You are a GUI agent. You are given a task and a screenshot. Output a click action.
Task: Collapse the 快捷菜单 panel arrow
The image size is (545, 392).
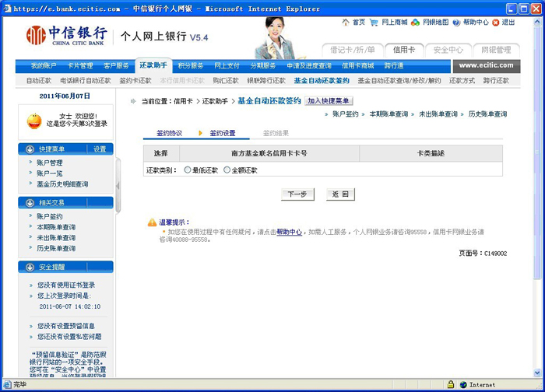[30, 149]
